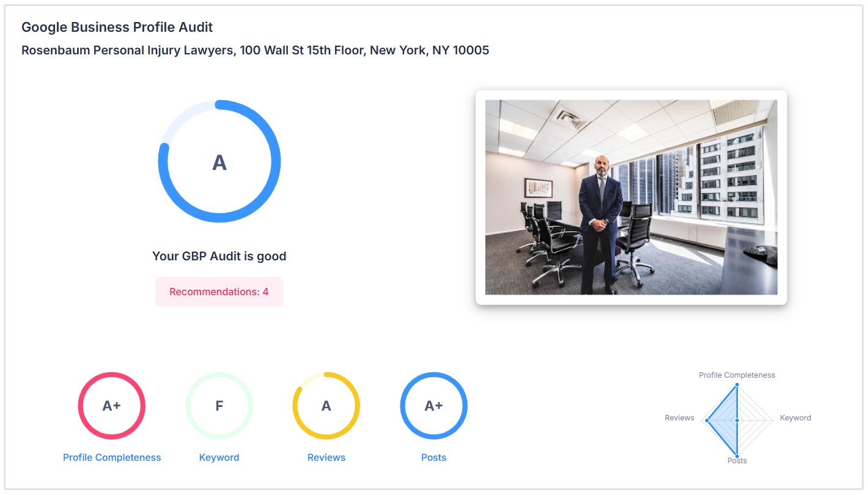Open the Posts category link
The width and height of the screenshot is (868, 495).
[434, 458]
